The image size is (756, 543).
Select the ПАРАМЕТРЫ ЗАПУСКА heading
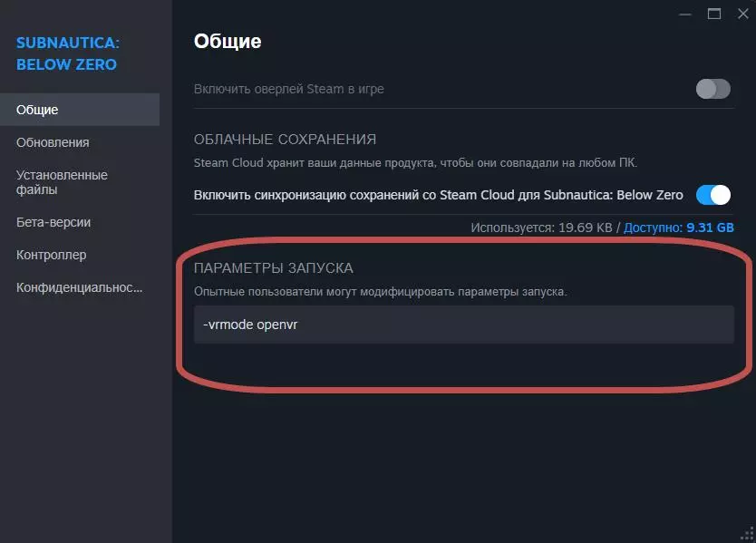tap(274, 268)
